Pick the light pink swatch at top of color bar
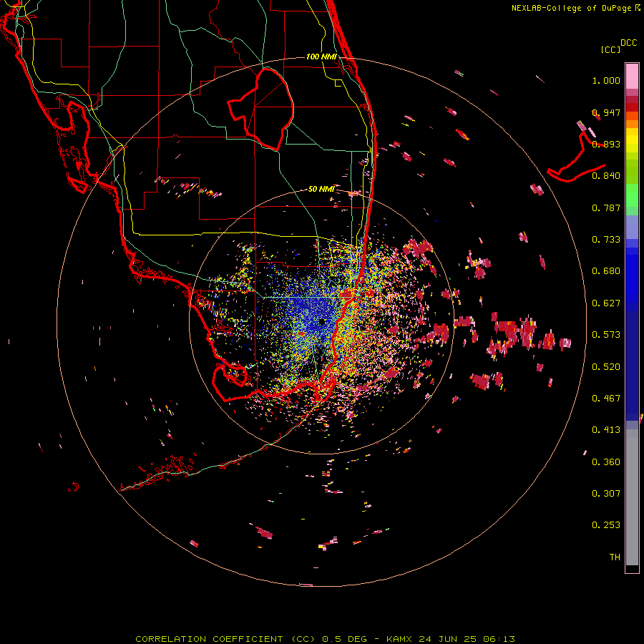 pyautogui.click(x=632, y=76)
